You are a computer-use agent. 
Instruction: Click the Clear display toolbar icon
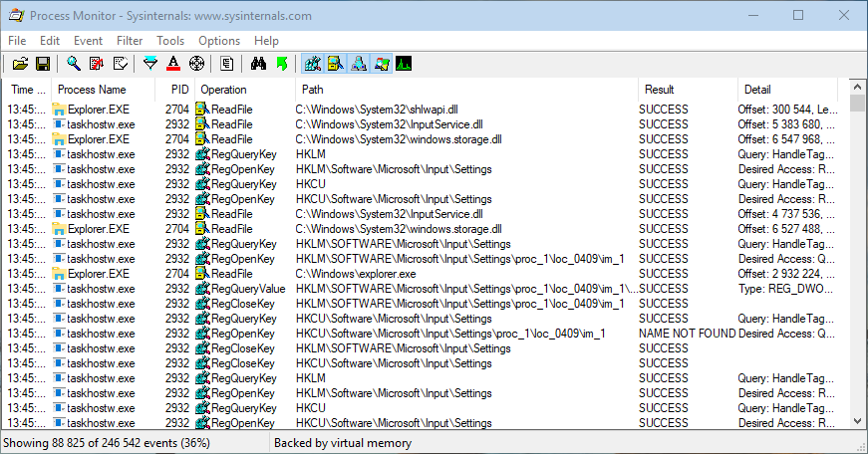click(121, 64)
